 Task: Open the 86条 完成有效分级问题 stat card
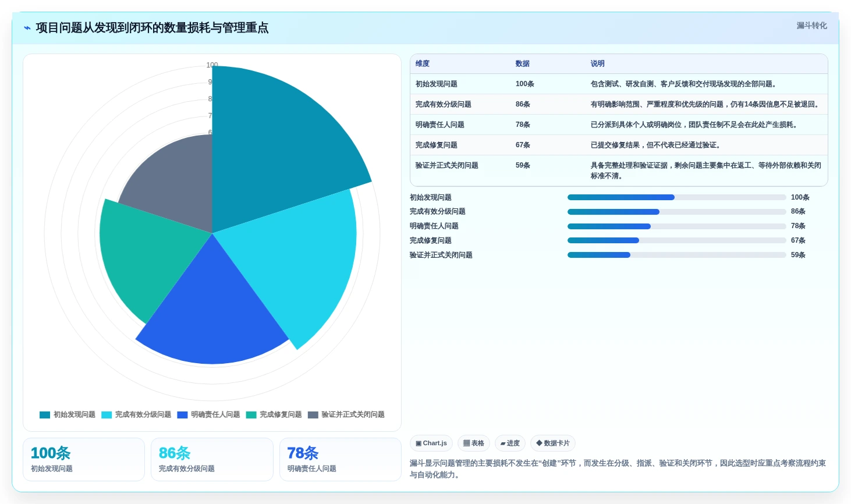coord(212,460)
